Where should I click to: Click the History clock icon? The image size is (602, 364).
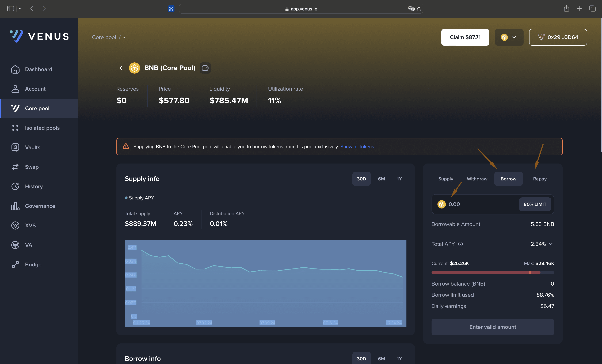15,186
